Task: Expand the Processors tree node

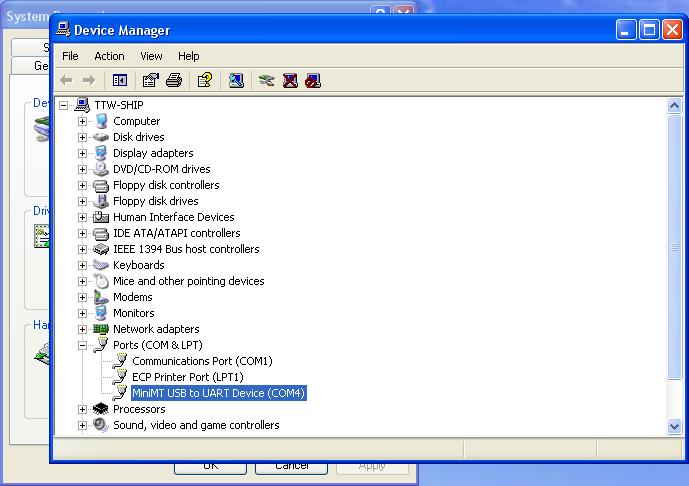Action: (83, 409)
